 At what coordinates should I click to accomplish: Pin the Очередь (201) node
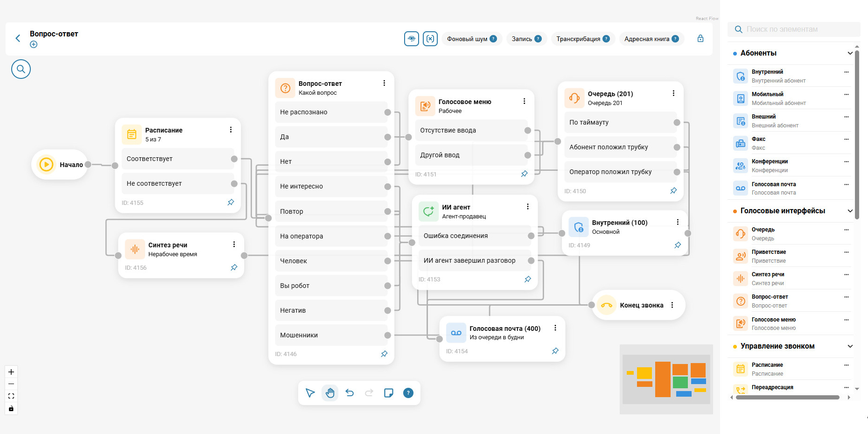[x=673, y=190]
